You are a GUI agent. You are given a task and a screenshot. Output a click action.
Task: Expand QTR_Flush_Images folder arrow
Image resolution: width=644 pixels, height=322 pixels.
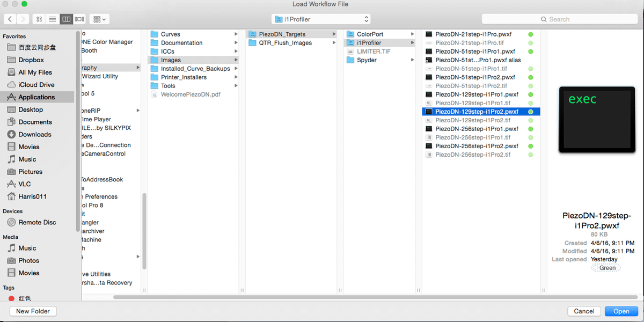pos(335,43)
